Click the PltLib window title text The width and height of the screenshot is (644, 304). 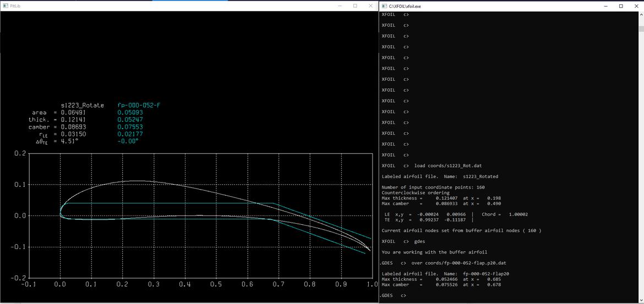15,5
